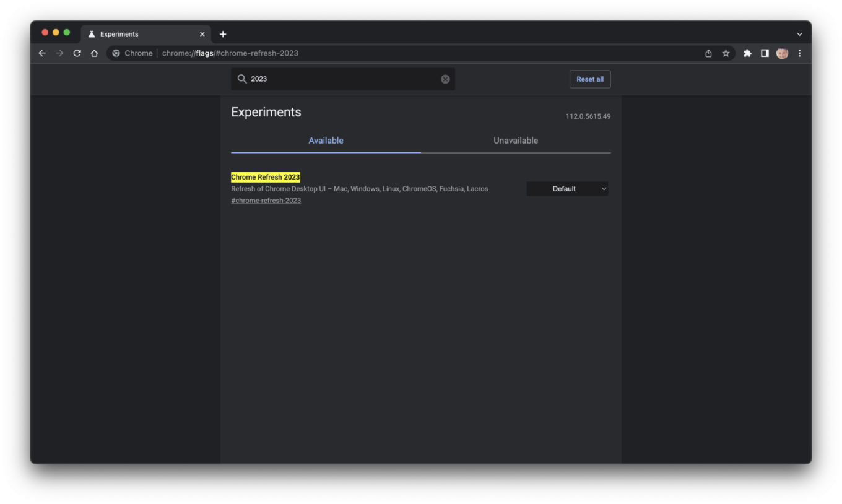Click the address bar URL
Viewport: 842px width, 504px height.
tap(230, 53)
